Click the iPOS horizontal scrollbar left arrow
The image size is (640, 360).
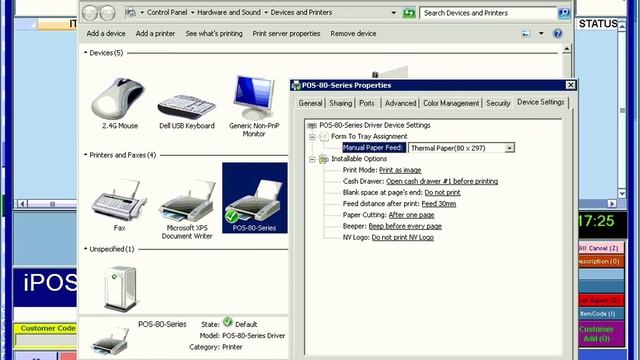[22, 203]
